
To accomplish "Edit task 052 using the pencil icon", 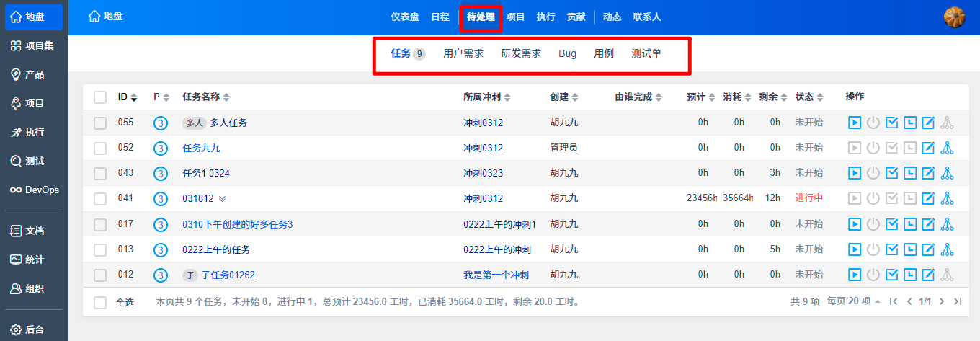I will [x=929, y=148].
